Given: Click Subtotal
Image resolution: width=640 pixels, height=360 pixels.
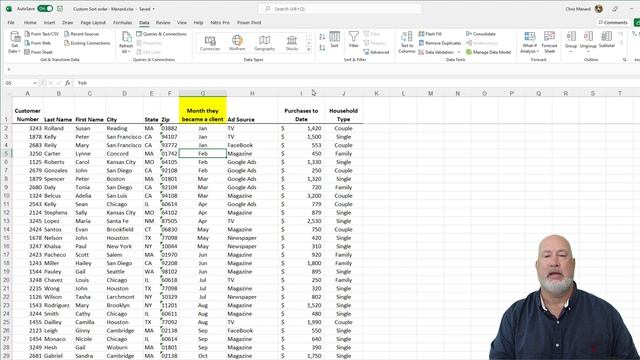Looking at the screenshot, I should click(x=607, y=40).
